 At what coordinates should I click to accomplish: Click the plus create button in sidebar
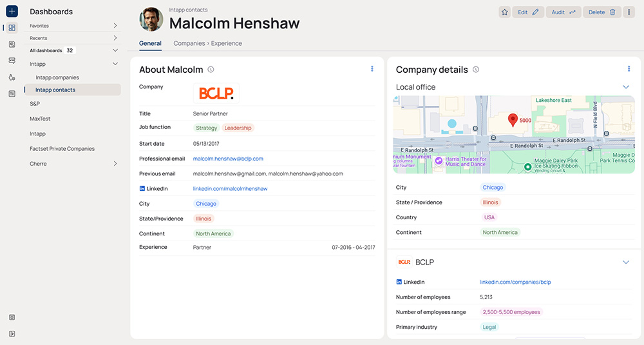click(12, 12)
